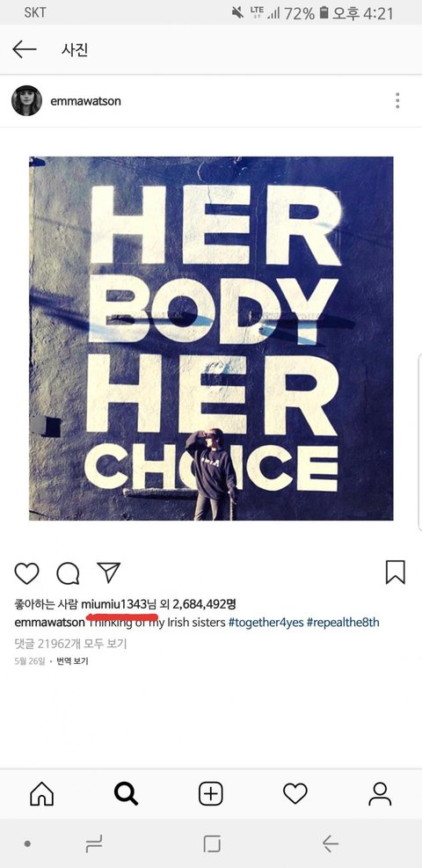
Task: Open the Profile tab person icon
Action: click(380, 794)
